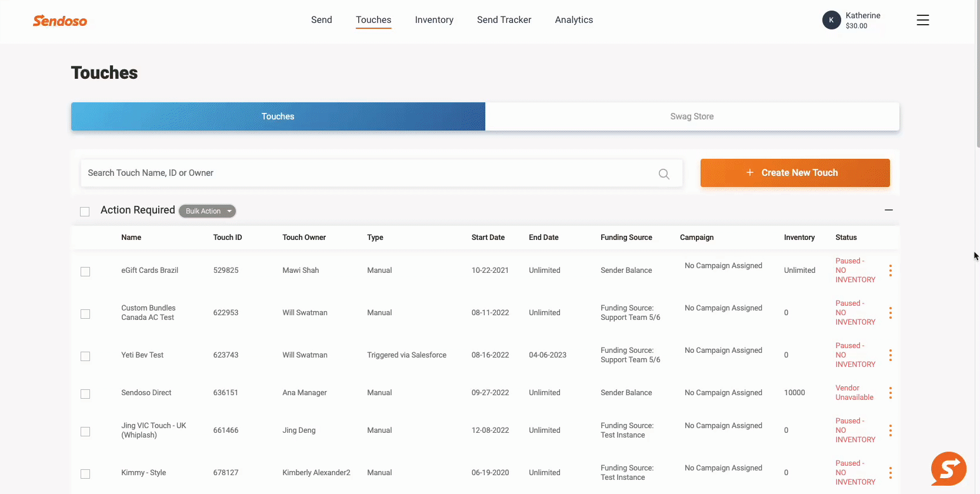The height and width of the screenshot is (494, 980).
Task: Click owner Mawi Shah
Action: [x=301, y=271]
